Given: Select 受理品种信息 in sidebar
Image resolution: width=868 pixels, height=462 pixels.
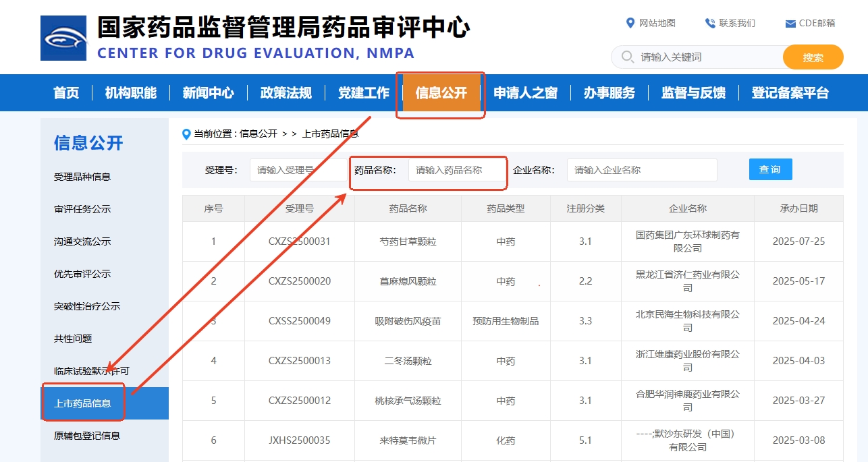Looking at the screenshot, I should pyautogui.click(x=82, y=177).
